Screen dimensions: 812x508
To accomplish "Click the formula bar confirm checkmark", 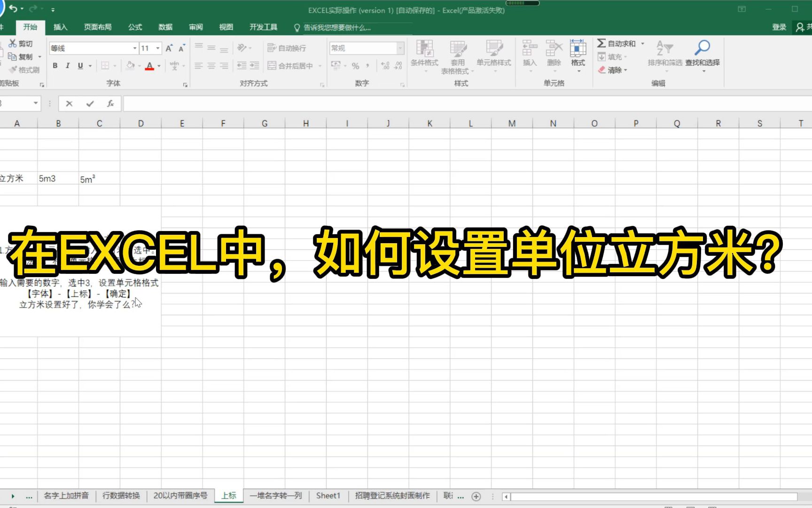I will tap(90, 103).
